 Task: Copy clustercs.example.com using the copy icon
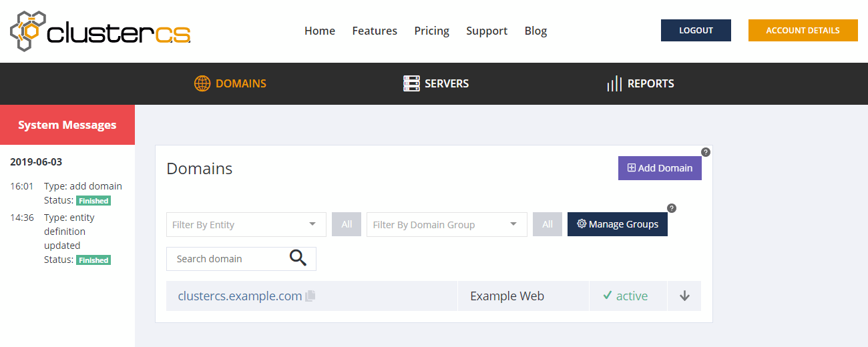[310, 296]
